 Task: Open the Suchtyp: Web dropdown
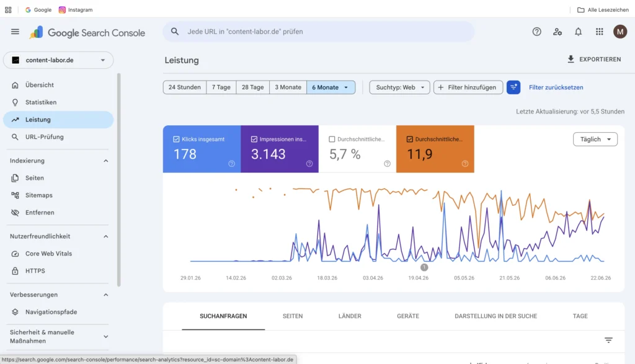pos(399,87)
